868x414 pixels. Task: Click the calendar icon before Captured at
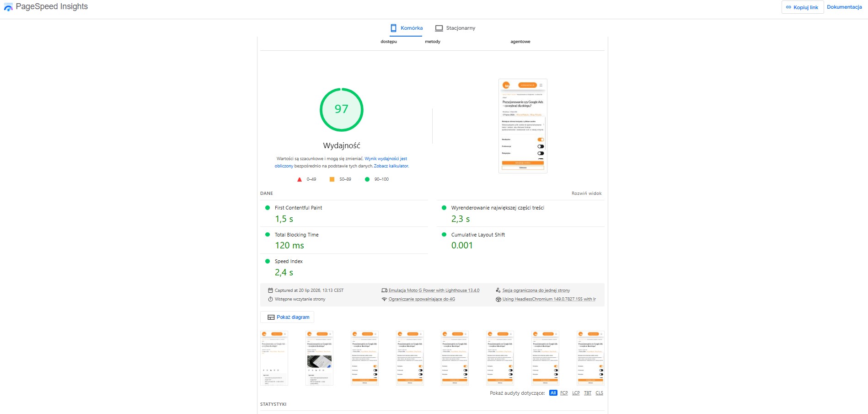click(270, 290)
